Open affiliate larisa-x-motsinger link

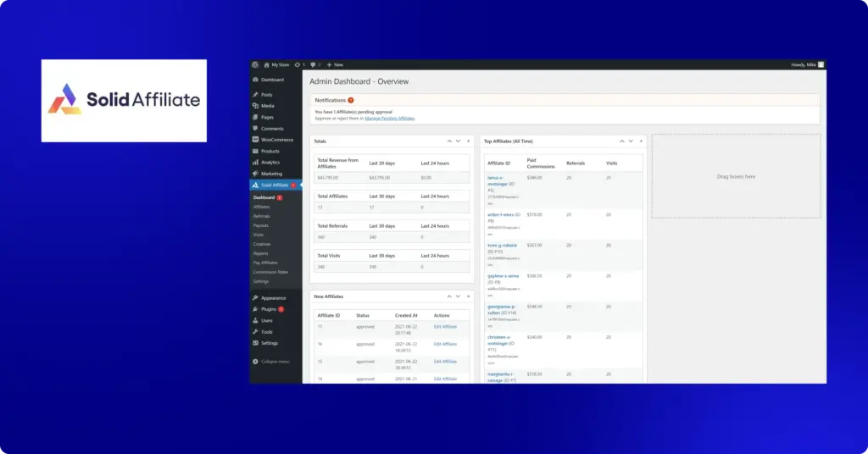coord(497,180)
